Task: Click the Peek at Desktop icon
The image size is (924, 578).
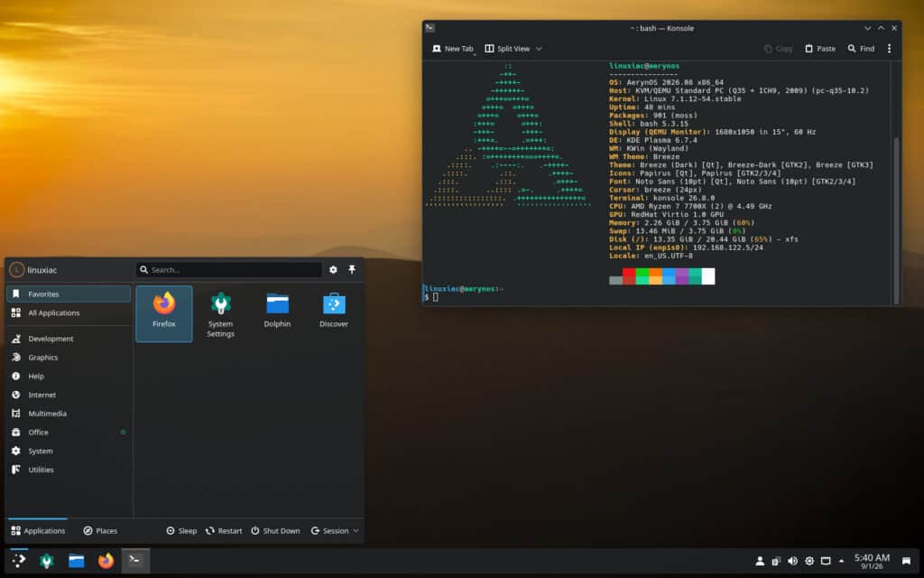Action: pos(906,561)
